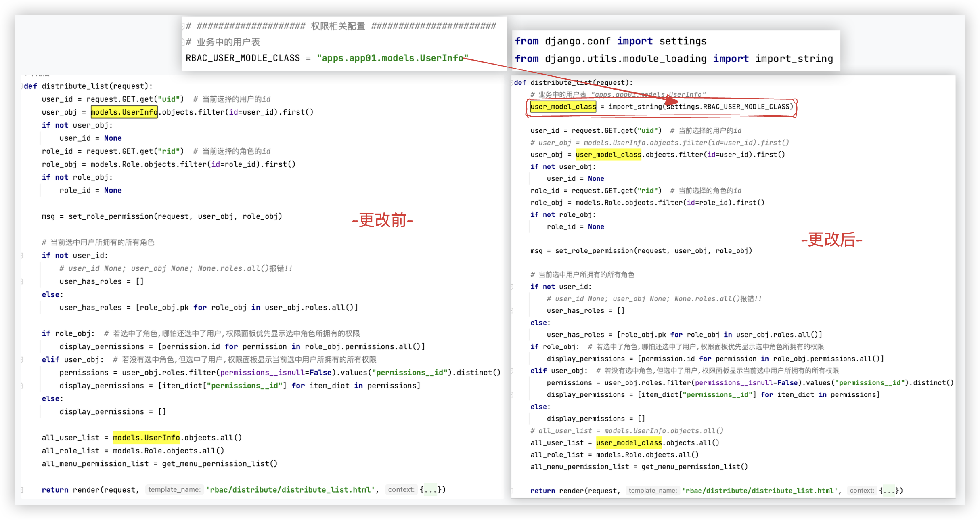Click the red -更改后- label
The height and width of the screenshot is (520, 980).
coord(831,240)
